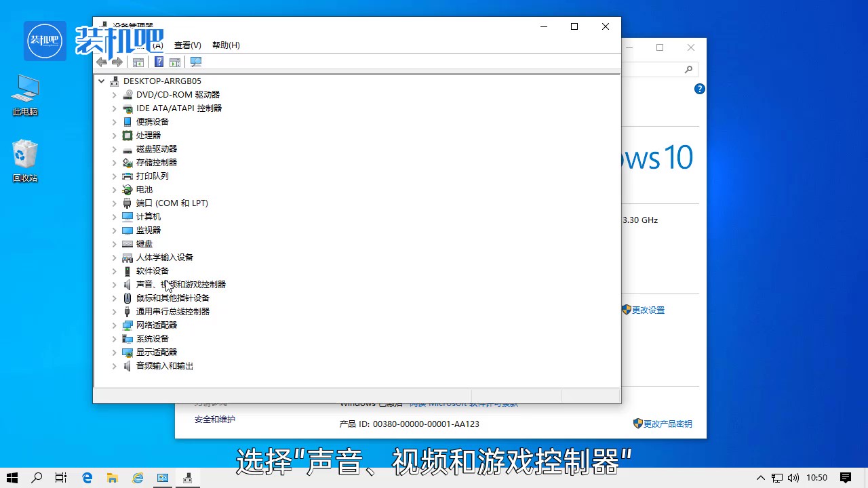Click the blue question mark Help toolbar icon

(x=159, y=62)
